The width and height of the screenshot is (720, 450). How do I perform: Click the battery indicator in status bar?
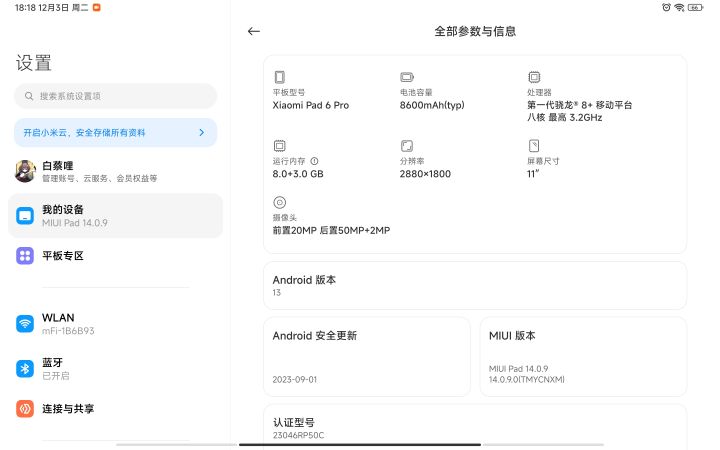[696, 7]
